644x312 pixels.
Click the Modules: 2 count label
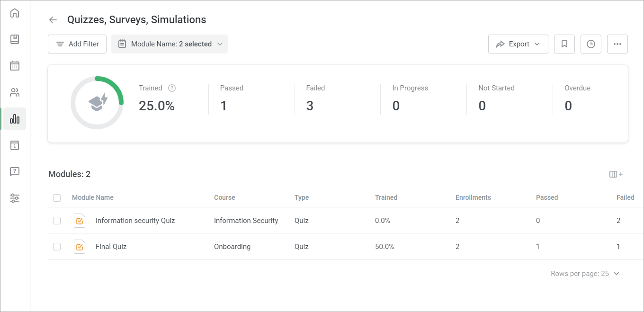point(70,174)
